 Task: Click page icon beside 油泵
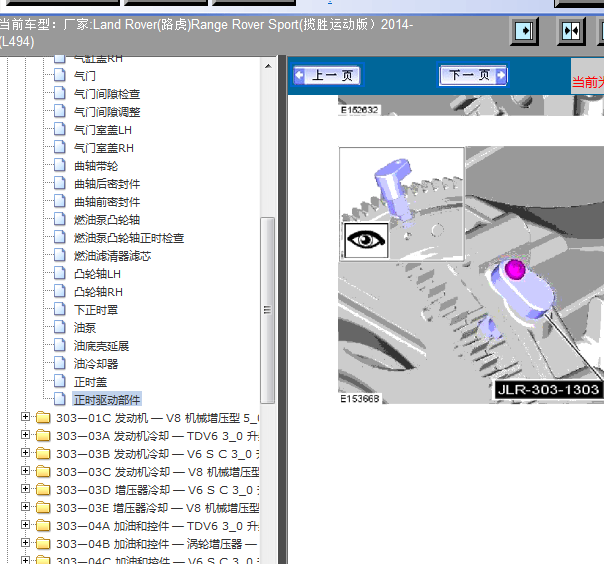tap(59, 327)
